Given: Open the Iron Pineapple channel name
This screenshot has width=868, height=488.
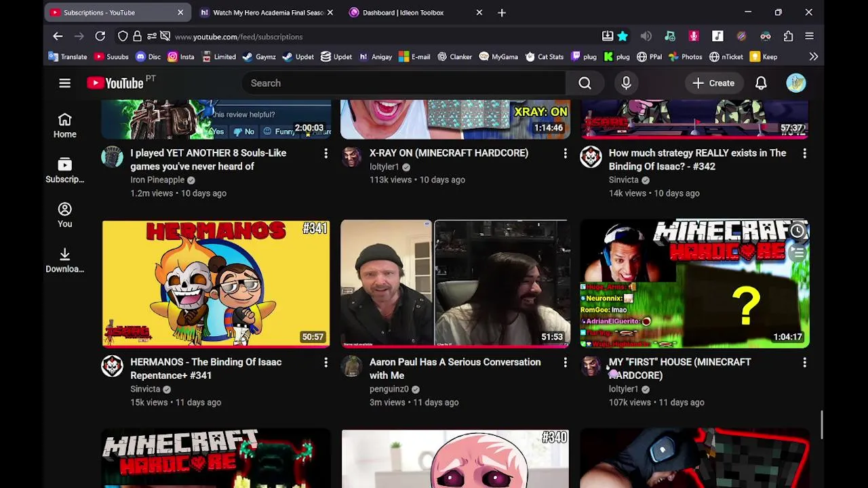Looking at the screenshot, I should (x=157, y=180).
